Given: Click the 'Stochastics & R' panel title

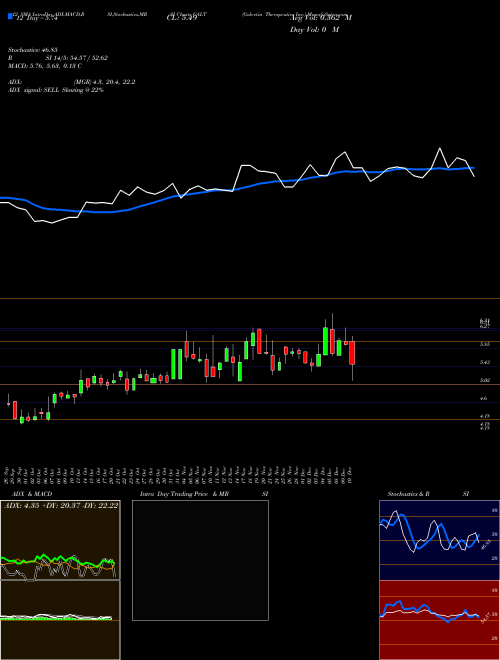Looking at the screenshot, I should (x=408, y=494).
